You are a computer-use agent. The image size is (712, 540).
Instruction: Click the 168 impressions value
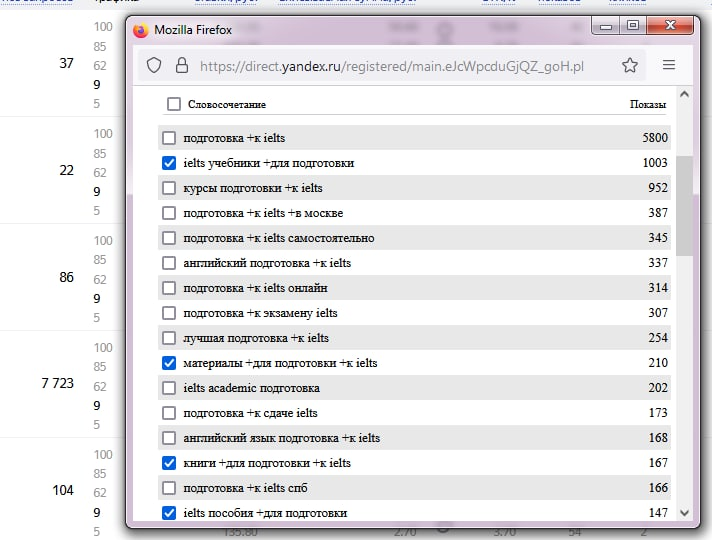[658, 437]
